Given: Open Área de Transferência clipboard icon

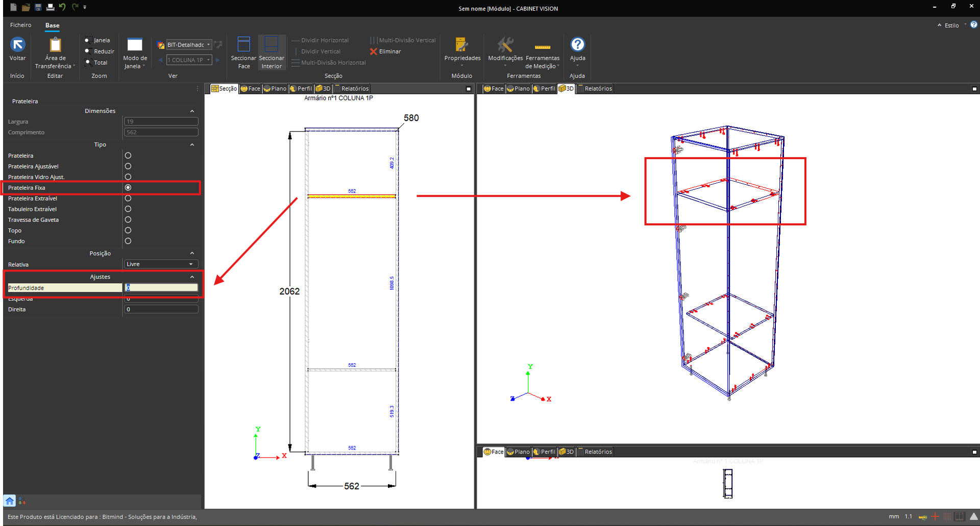Looking at the screenshot, I should click(55, 45).
